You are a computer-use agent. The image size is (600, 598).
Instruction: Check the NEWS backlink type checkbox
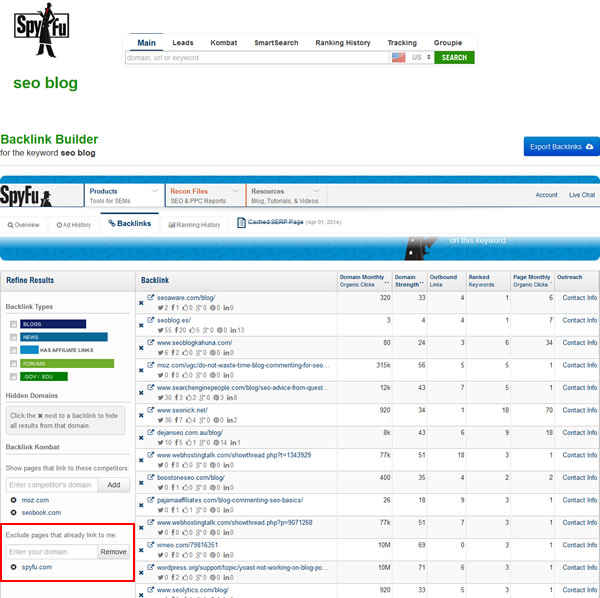tap(13, 337)
